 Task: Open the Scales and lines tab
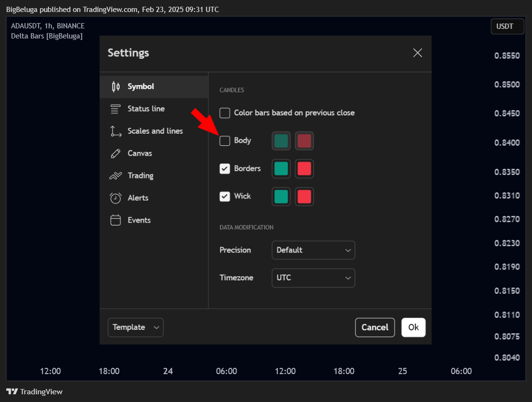pyautogui.click(x=154, y=131)
